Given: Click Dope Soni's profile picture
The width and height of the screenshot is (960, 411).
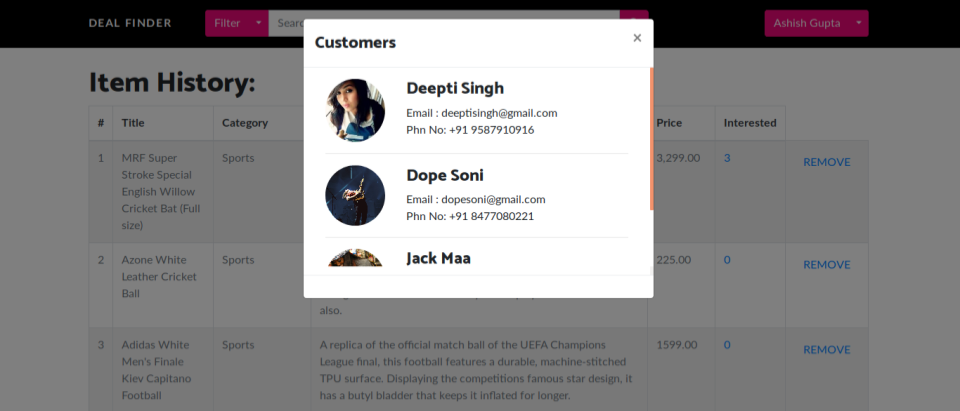Looking at the screenshot, I should tap(355, 195).
